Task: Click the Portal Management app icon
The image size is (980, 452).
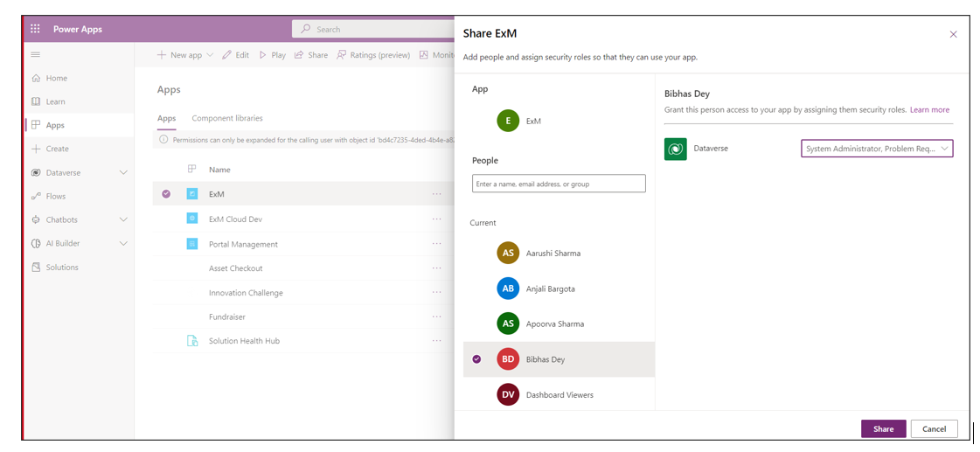Action: pyautogui.click(x=191, y=244)
